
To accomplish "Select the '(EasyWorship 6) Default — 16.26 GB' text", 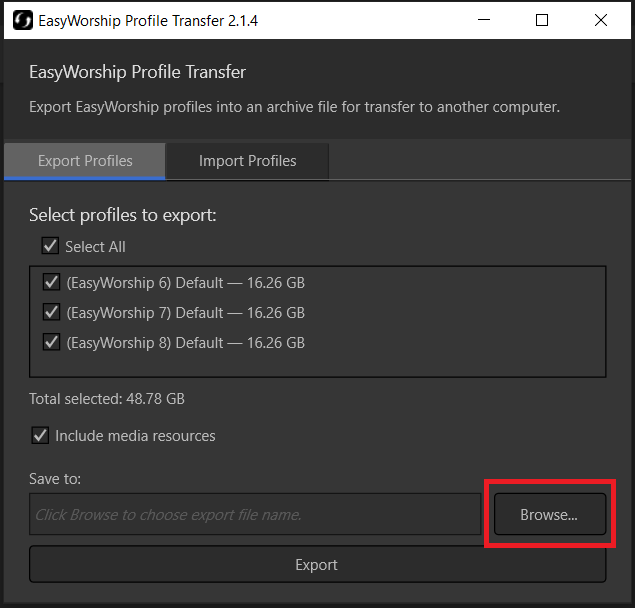I will pos(185,283).
